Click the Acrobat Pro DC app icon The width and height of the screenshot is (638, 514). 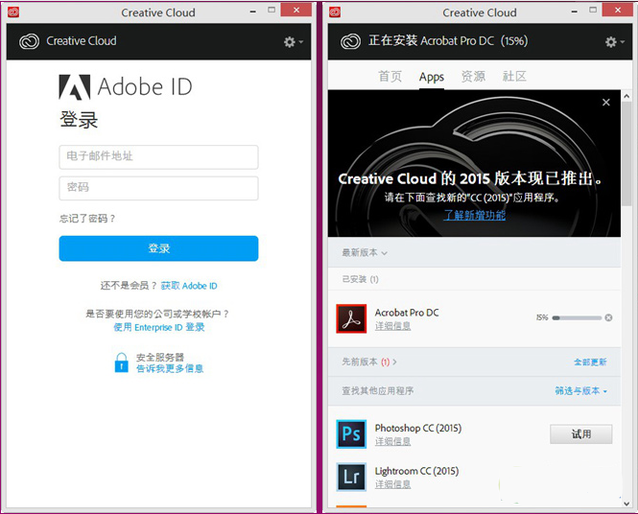pos(351,319)
